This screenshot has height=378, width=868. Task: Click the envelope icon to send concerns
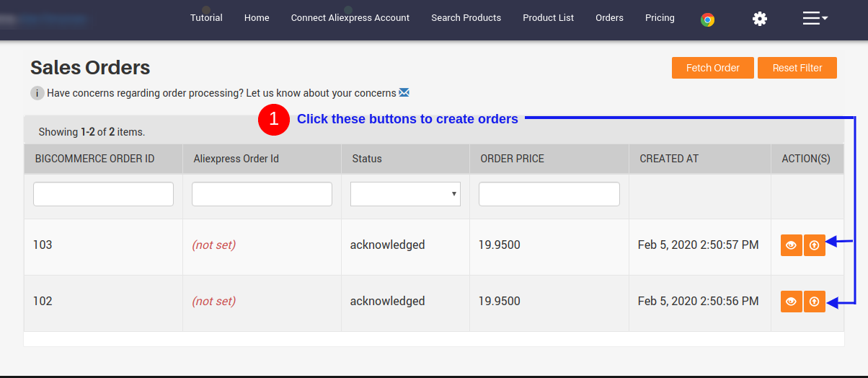404,92
